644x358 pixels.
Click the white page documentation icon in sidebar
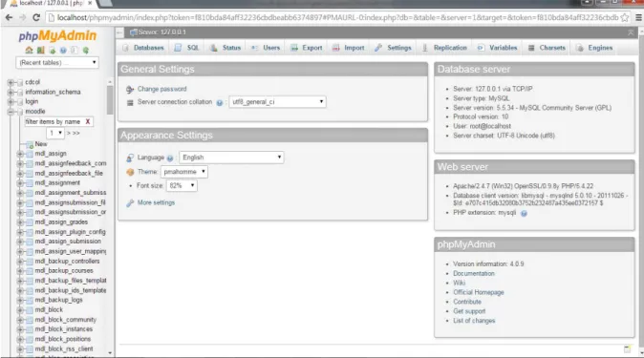[x=74, y=50]
